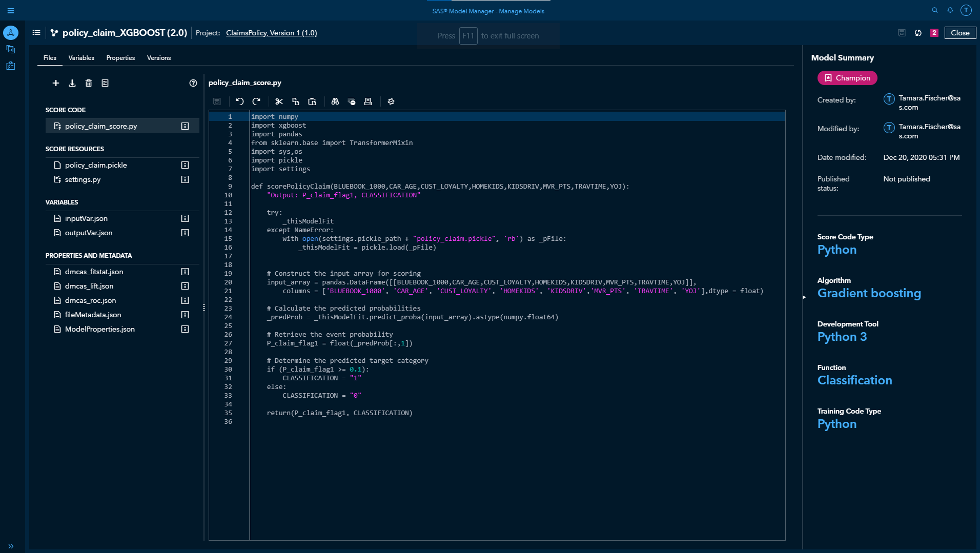Open find with the binoculars icon
Screen dimensions: 980x553
(x=335, y=101)
